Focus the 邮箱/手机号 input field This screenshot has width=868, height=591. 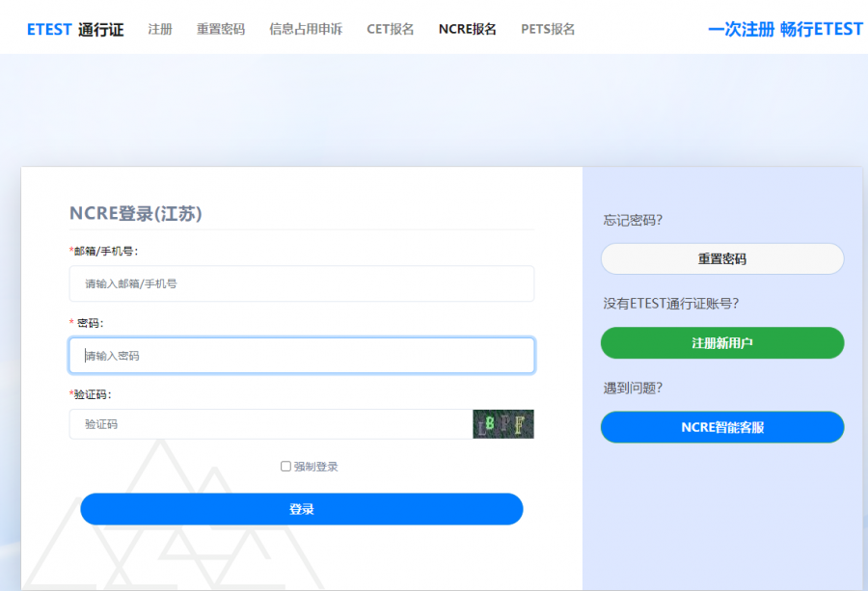pos(301,283)
